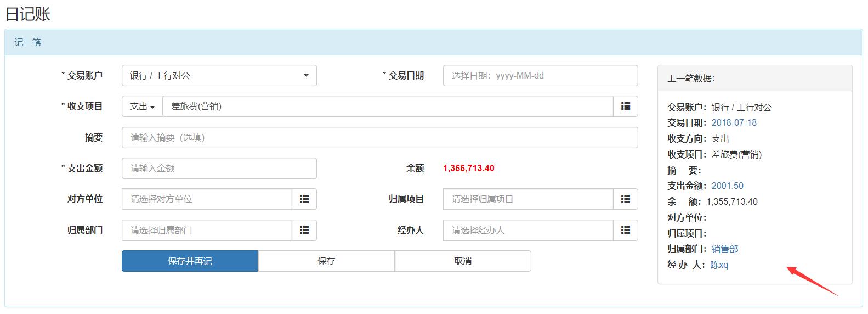Click list icon beside 收支项目 field
The image size is (868, 314).
point(625,106)
